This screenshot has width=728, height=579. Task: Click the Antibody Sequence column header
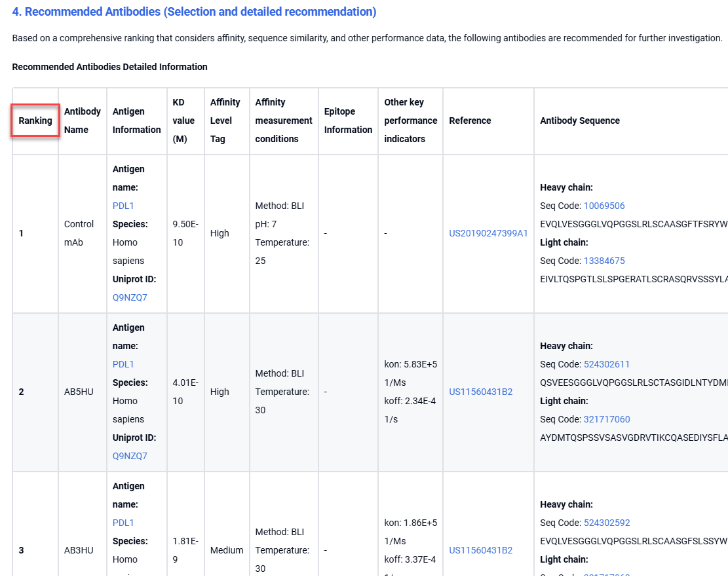click(579, 121)
